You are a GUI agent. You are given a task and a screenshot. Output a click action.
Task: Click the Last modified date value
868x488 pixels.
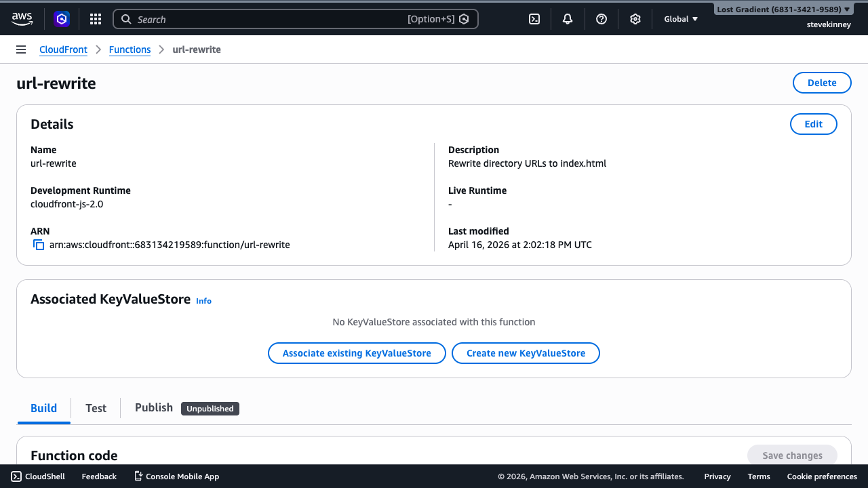[x=520, y=245]
